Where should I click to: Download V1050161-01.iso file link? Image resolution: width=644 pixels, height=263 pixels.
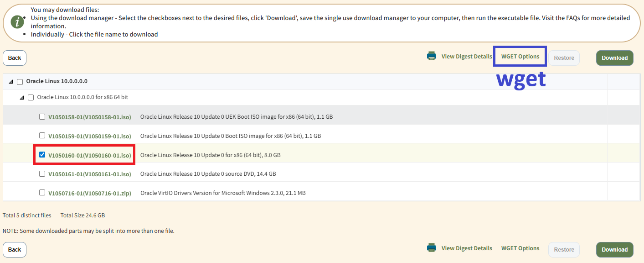coord(90,174)
